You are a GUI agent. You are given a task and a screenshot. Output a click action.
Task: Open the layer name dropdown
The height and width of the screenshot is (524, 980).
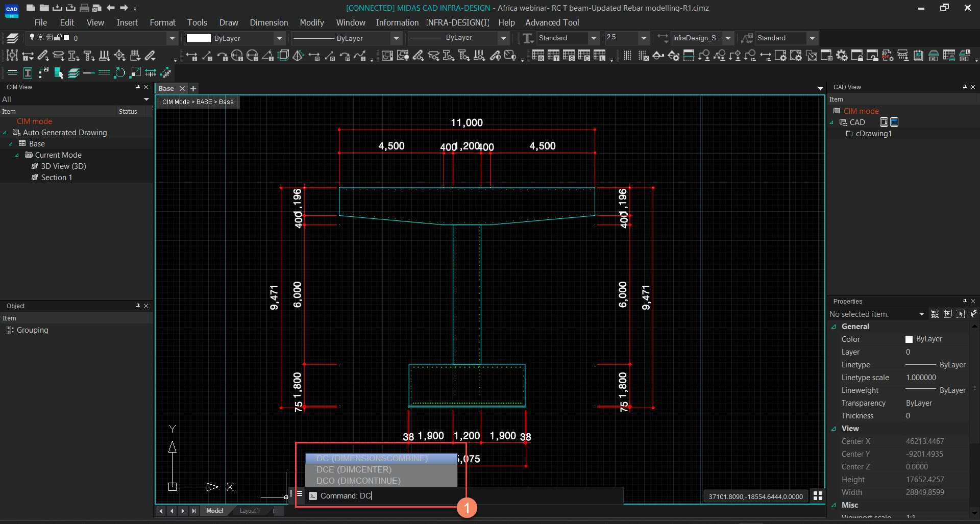[x=172, y=38]
